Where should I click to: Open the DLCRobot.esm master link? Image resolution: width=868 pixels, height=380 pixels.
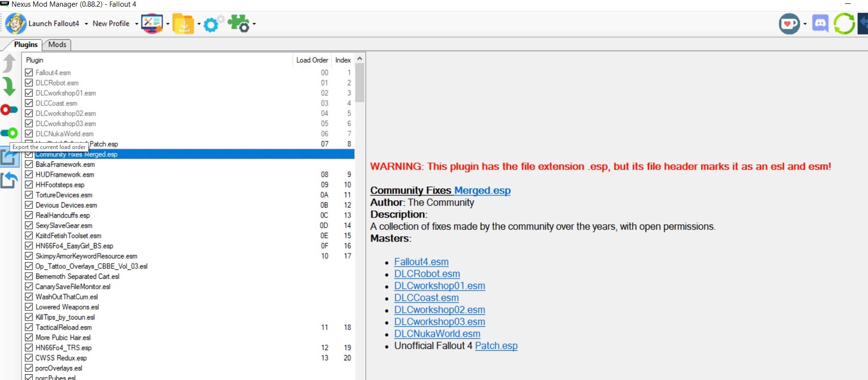coord(427,274)
